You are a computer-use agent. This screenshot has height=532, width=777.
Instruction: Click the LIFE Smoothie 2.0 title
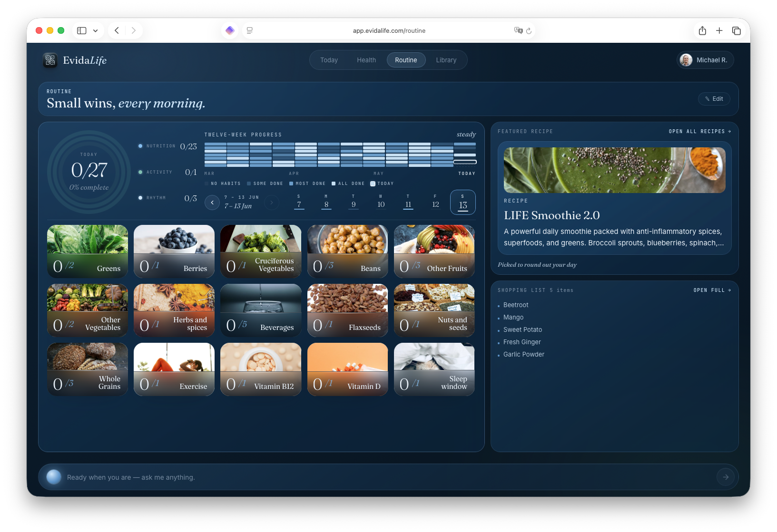tap(552, 215)
